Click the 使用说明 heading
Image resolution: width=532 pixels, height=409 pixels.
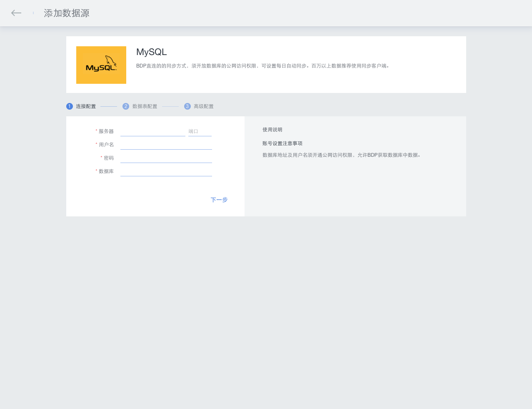[x=272, y=130]
